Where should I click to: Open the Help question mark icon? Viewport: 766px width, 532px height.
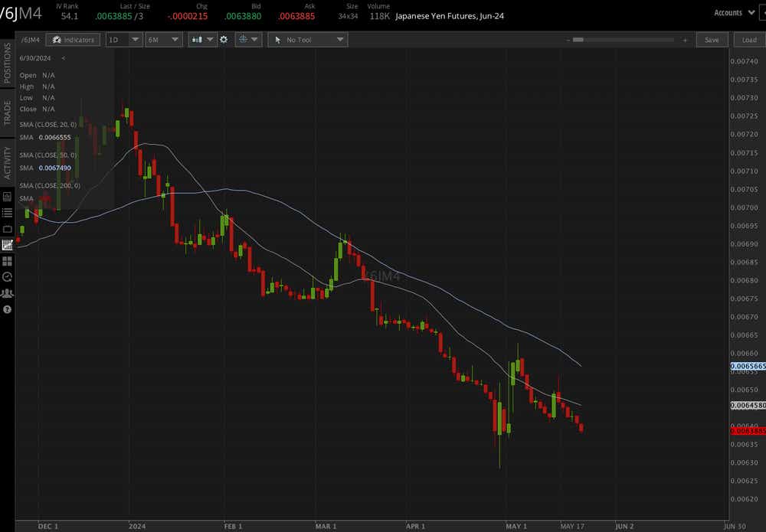click(6, 309)
